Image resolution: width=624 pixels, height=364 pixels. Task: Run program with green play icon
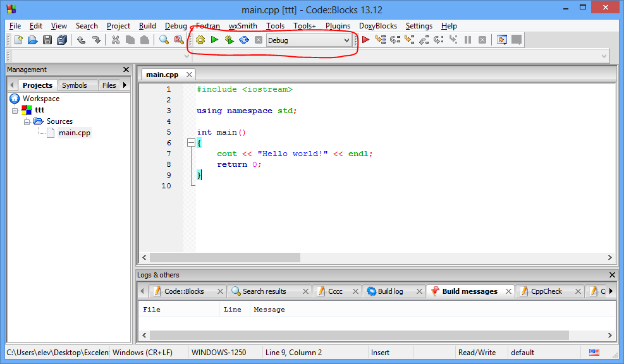point(214,40)
